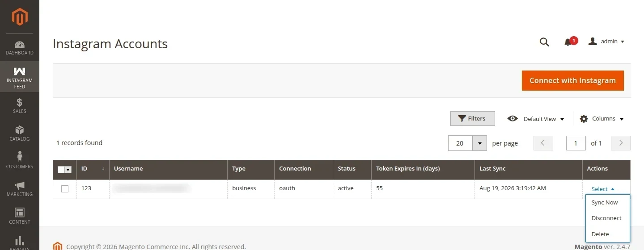Open the Sales menu

coord(20,106)
